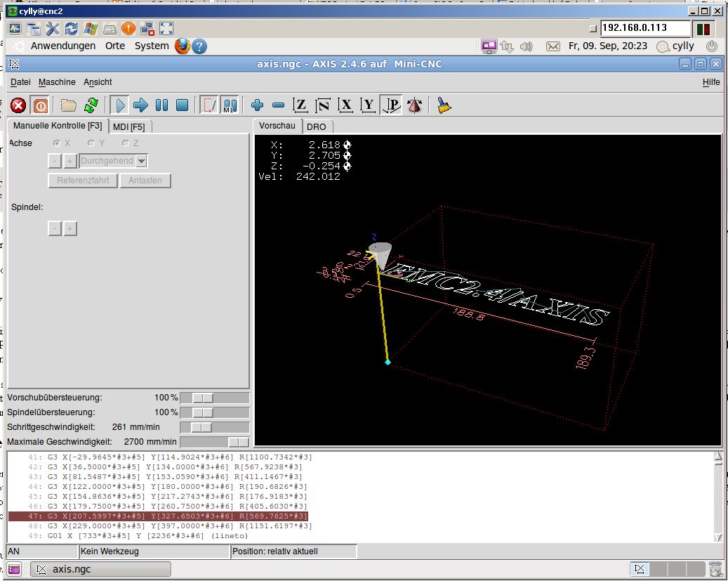Select the Y front view icon

pyautogui.click(x=368, y=105)
